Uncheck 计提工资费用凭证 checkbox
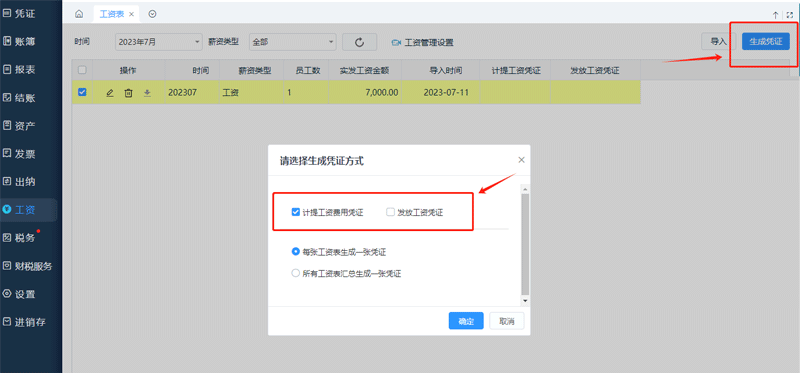This screenshot has height=373, width=800. click(295, 212)
